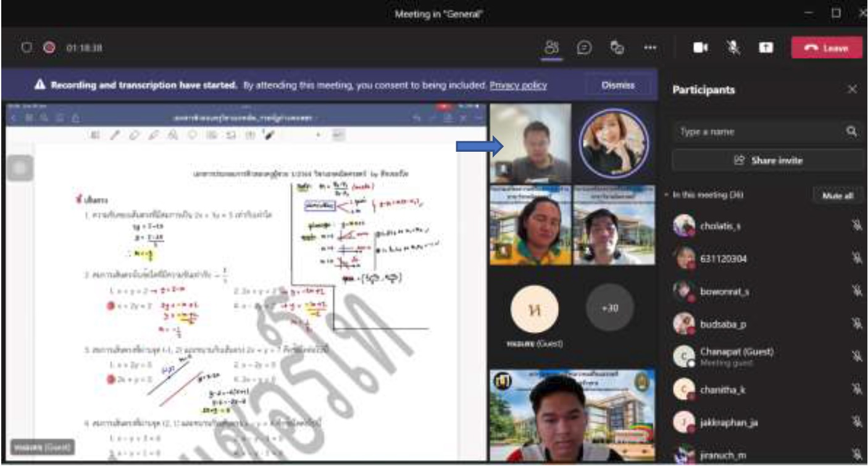Click the red Leave button
Viewport: 868px width, 467px height.
(x=827, y=48)
